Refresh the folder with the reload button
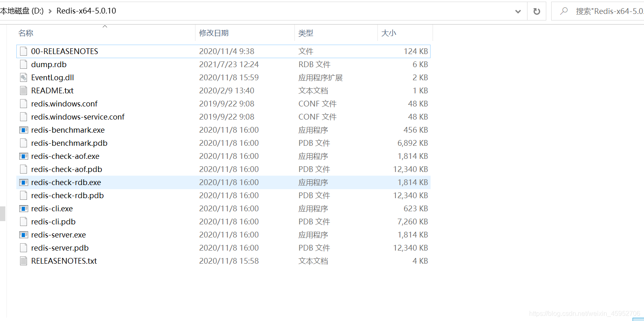The height and width of the screenshot is (321, 644). (x=537, y=11)
